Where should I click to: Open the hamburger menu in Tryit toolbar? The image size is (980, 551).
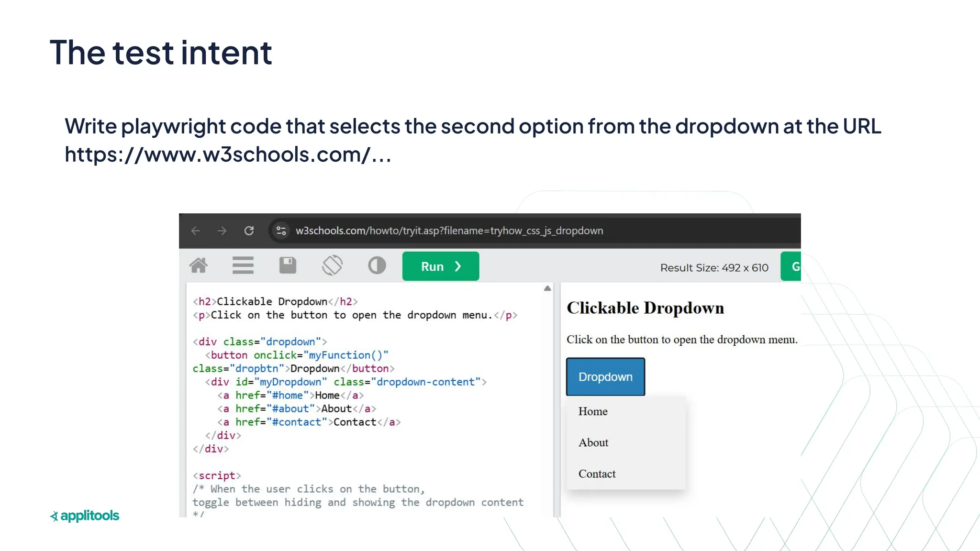click(x=243, y=265)
